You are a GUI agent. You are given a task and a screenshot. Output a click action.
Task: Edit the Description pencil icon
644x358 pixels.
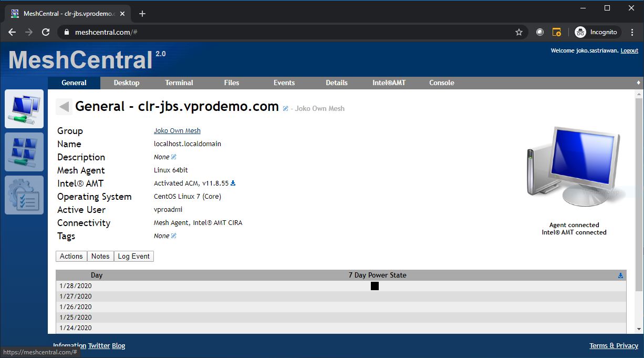(x=174, y=157)
